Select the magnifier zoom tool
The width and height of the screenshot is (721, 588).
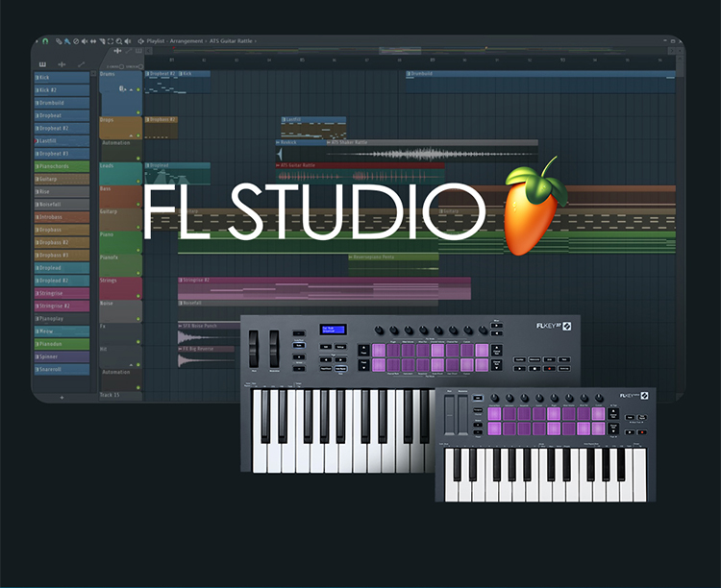click(119, 41)
